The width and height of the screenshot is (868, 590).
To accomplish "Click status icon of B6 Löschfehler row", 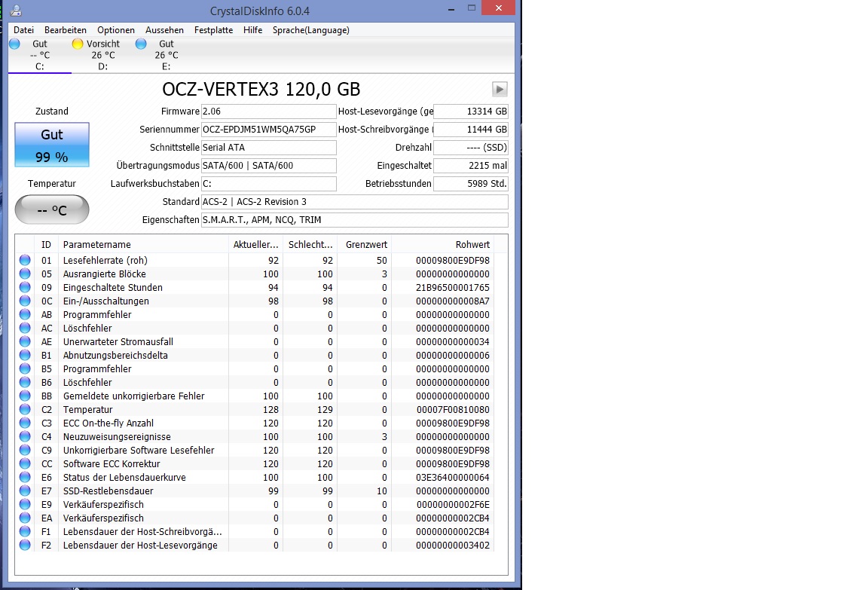I will point(25,382).
